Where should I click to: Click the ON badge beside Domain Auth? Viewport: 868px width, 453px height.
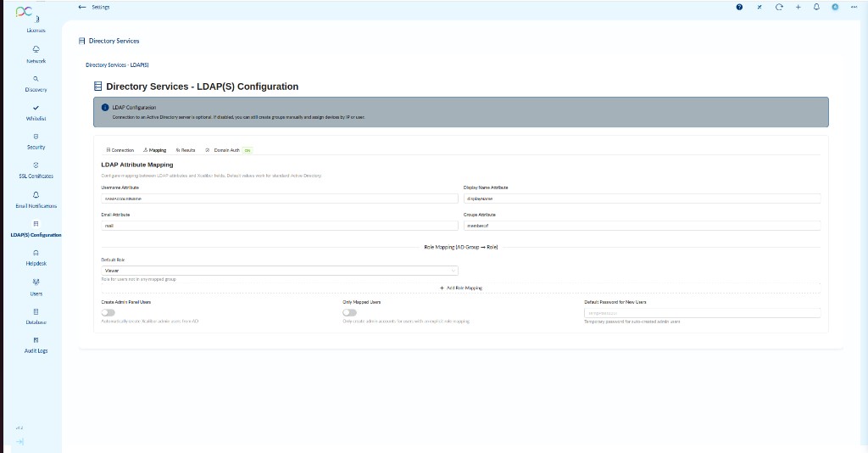(x=247, y=150)
